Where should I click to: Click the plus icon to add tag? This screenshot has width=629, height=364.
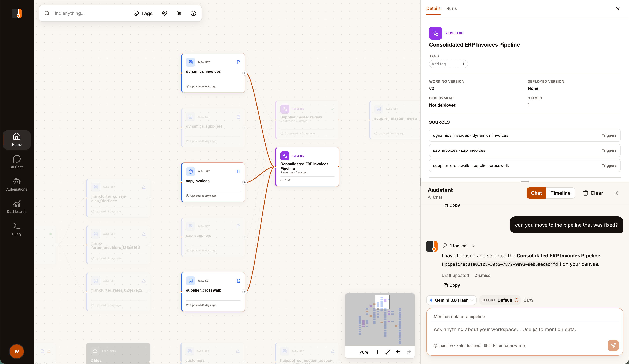pyautogui.click(x=464, y=64)
